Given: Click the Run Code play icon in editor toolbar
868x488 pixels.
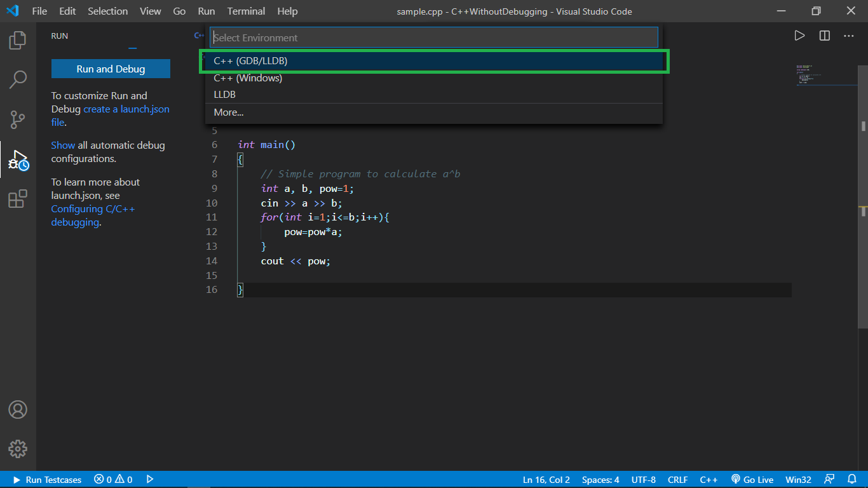Looking at the screenshot, I should (x=799, y=36).
